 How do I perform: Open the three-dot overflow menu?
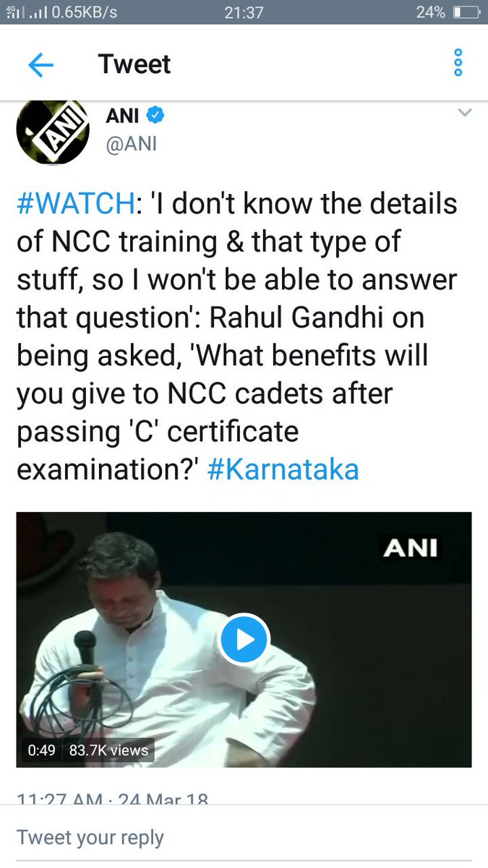457,63
